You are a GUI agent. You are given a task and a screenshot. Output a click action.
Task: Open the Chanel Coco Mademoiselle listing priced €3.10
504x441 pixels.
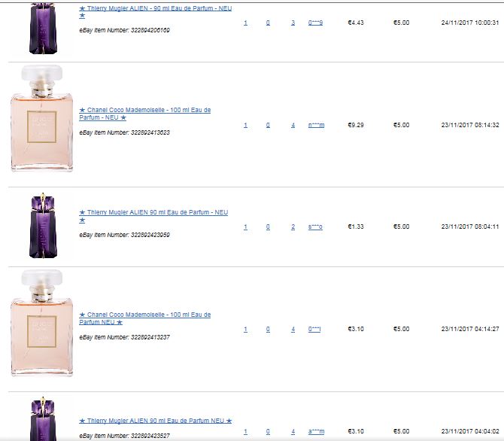145,318
